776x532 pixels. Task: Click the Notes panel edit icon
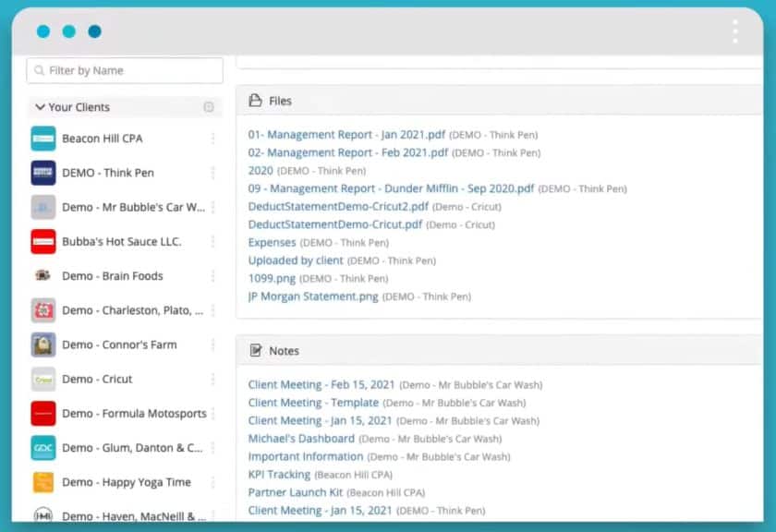point(255,350)
